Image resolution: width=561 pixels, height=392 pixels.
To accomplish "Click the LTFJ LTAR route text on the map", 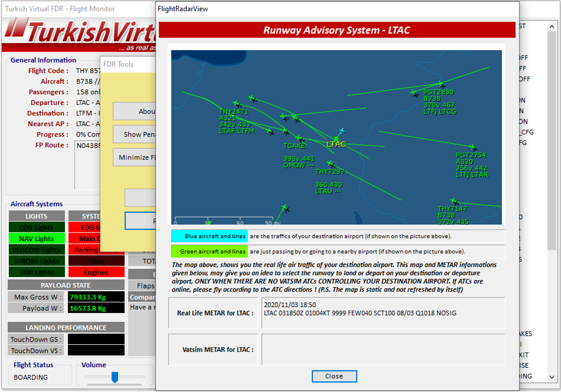I will point(472,174).
